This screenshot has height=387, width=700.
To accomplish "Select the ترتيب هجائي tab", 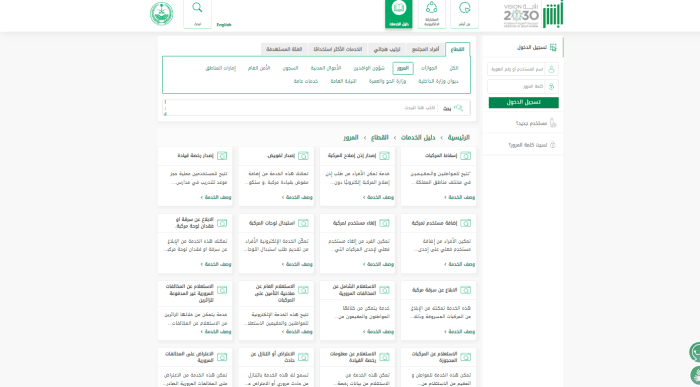I will click(387, 49).
